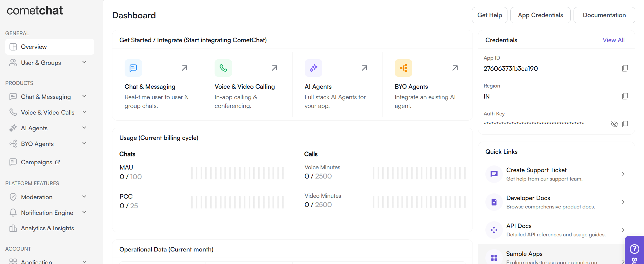Image resolution: width=644 pixels, height=264 pixels.
Task: Click the Application grid icon in sidebar
Action: point(13,261)
